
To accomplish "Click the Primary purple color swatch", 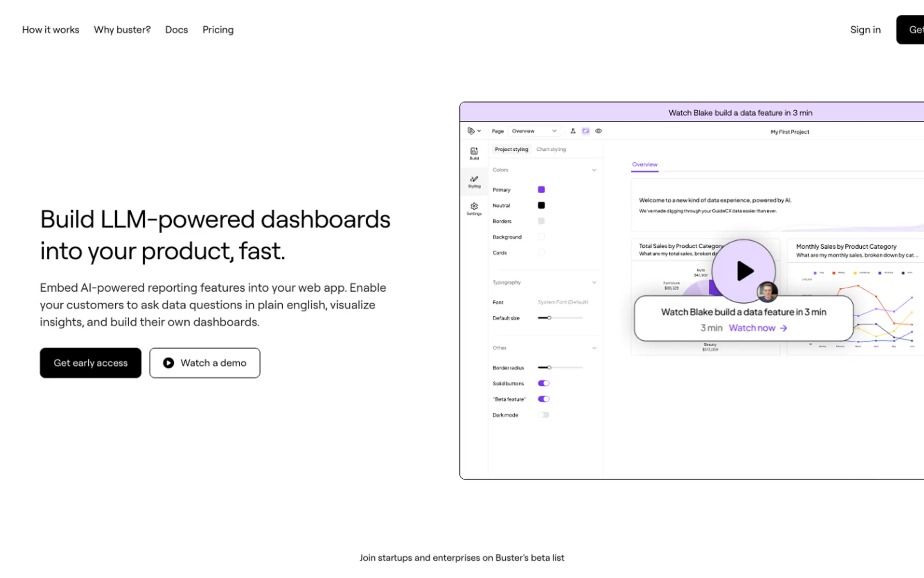I will click(541, 190).
